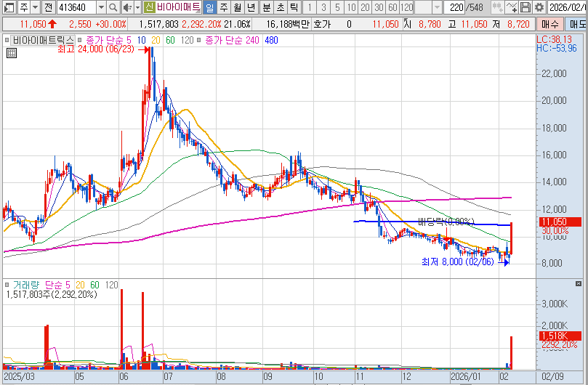The image size is (588, 385).
Task: Switch to 주 weekly chart period
Action: pyautogui.click(x=224, y=7)
